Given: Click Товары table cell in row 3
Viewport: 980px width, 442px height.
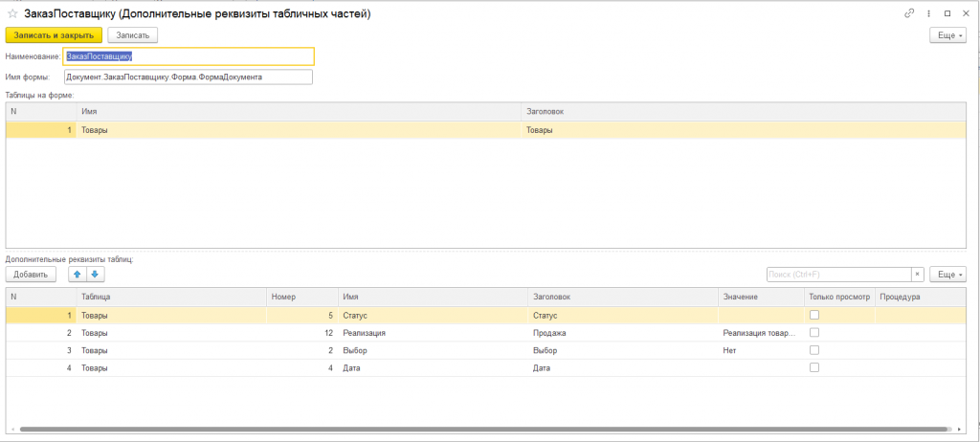Looking at the screenshot, I should click(171, 351).
